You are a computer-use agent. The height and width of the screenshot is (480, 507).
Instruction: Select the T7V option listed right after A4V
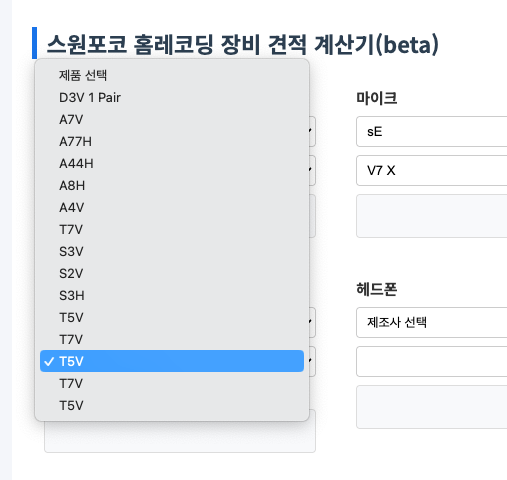coord(172,229)
